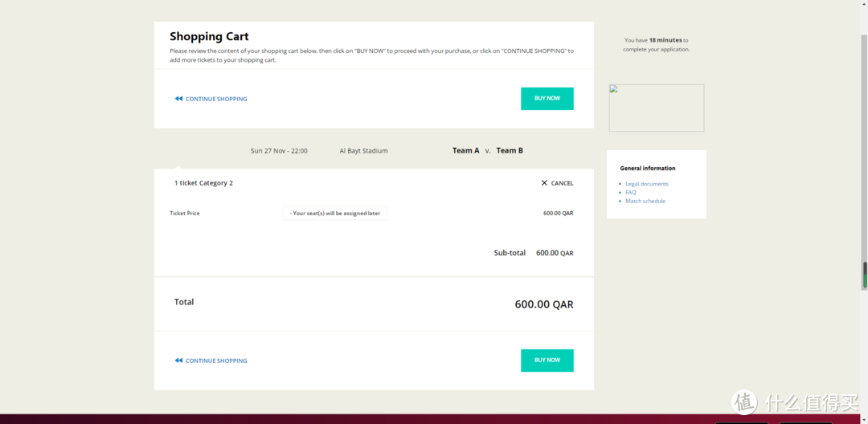This screenshot has width=868, height=424.
Task: Open the FAQ link
Action: [x=631, y=193]
